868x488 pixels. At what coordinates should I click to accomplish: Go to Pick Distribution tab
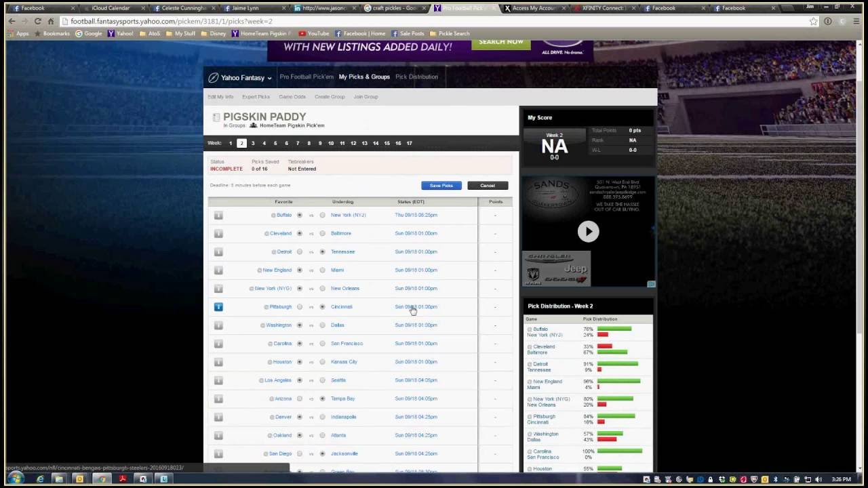(x=416, y=77)
